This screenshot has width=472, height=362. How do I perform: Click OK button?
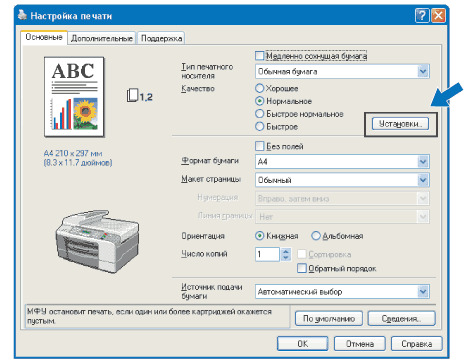(x=303, y=344)
